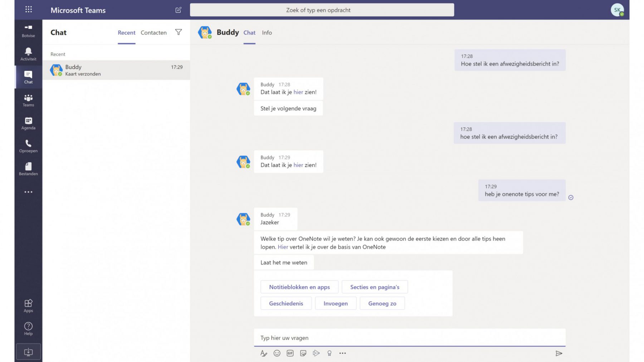644x362 pixels.
Task: Click the 'Jazeker' message from Buddy
Action: (x=275, y=219)
